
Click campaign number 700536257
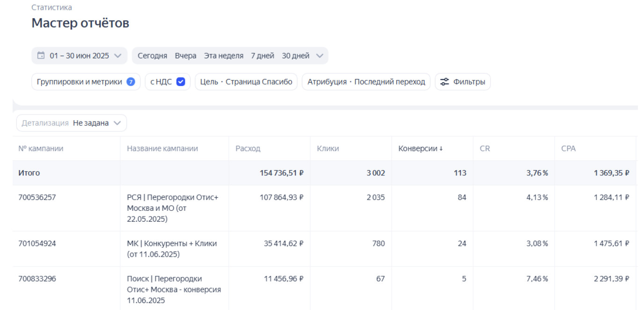(x=37, y=197)
